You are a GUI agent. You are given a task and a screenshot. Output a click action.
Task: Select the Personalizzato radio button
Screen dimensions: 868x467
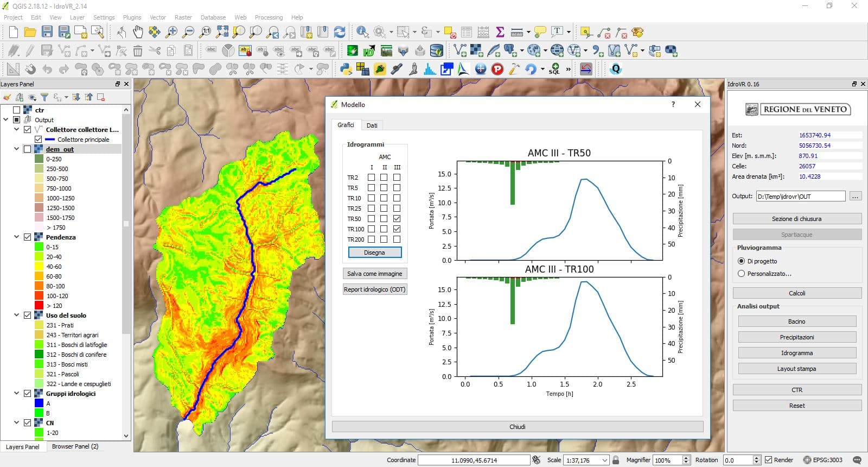[741, 274]
